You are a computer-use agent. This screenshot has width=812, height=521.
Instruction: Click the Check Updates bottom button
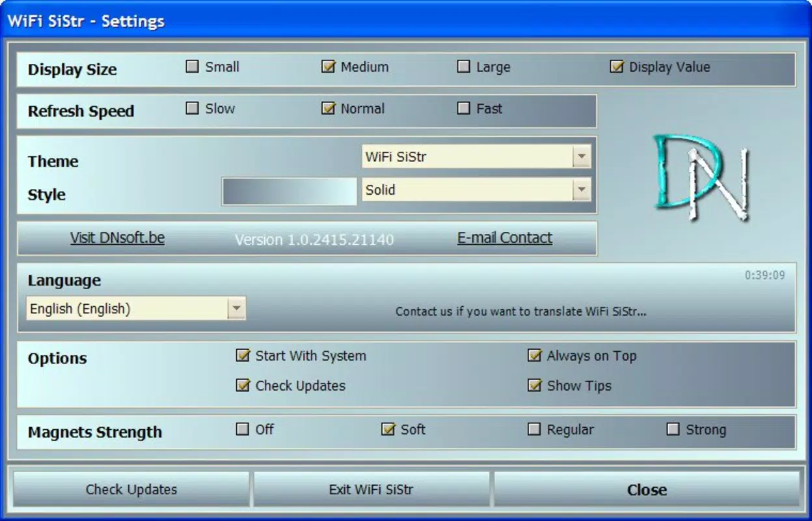131,490
